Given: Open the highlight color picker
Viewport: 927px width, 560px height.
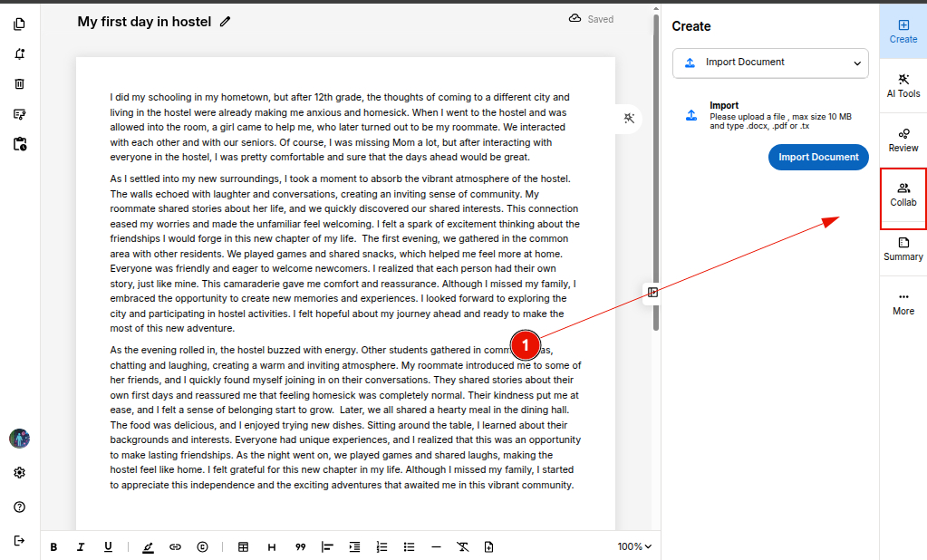Looking at the screenshot, I should click(148, 546).
